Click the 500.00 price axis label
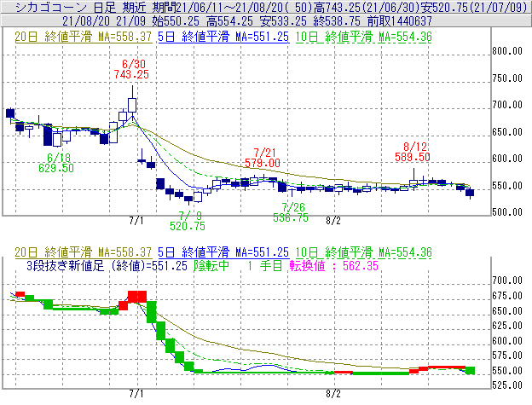Viewport: 532px width, 405px height. click(507, 212)
